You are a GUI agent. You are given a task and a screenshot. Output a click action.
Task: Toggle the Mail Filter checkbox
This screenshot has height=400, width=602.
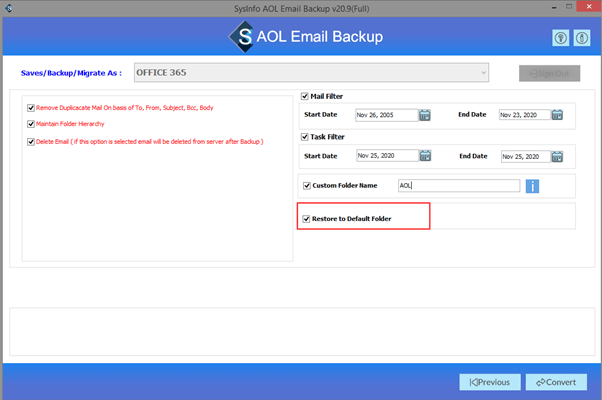click(x=305, y=96)
